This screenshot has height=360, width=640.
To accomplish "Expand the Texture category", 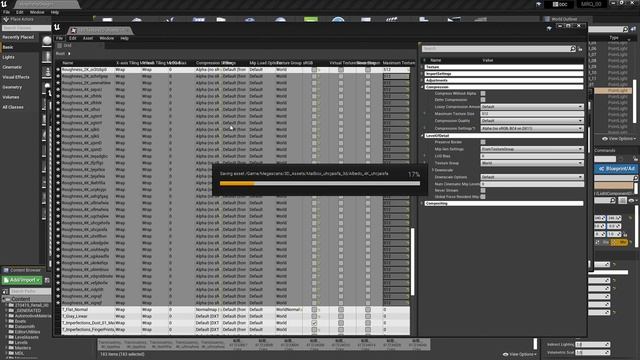I will [x=422, y=67].
